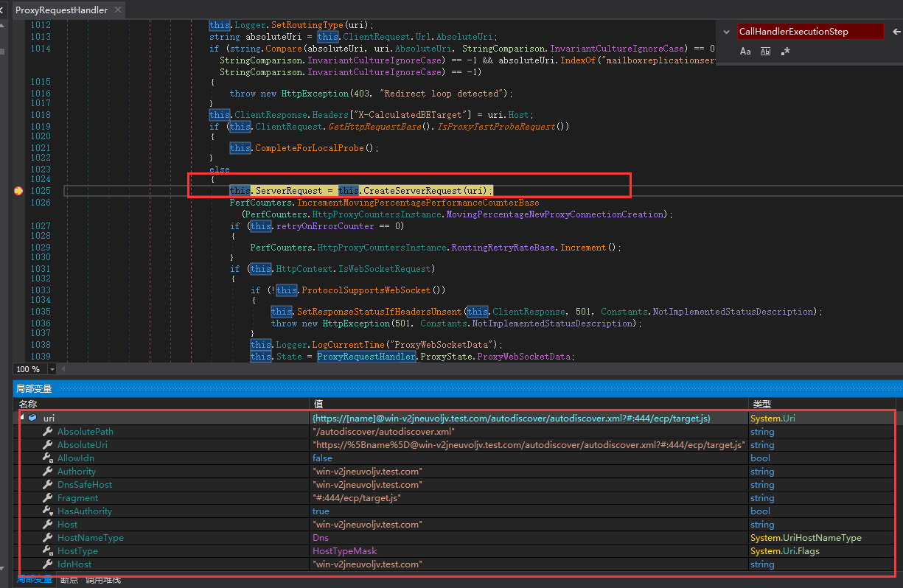
Task: Close the ProxyRequestHandler tab
Action: tap(116, 10)
